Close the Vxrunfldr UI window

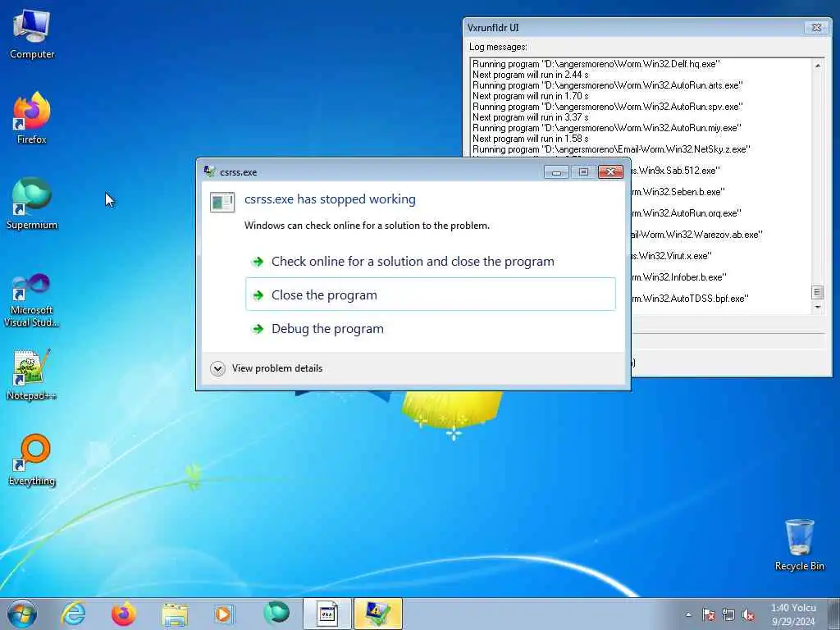coord(816,27)
